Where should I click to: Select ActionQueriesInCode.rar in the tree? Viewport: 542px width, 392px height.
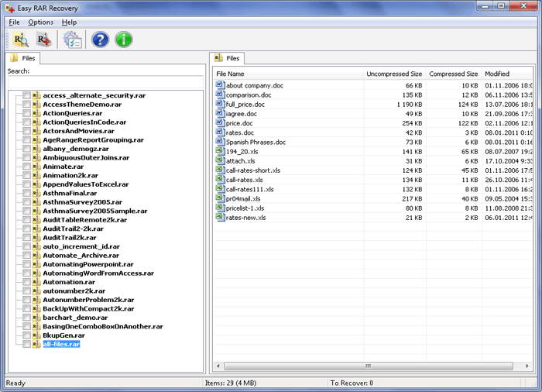tap(84, 122)
